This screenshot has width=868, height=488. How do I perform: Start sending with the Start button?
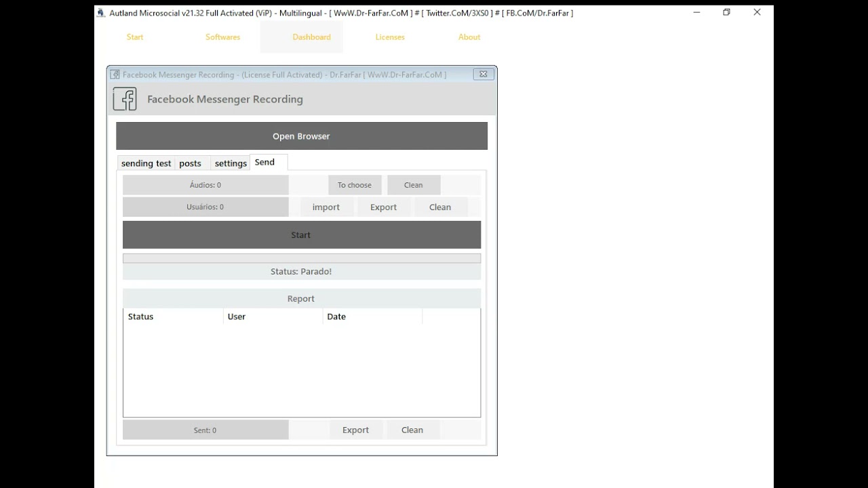(x=302, y=235)
